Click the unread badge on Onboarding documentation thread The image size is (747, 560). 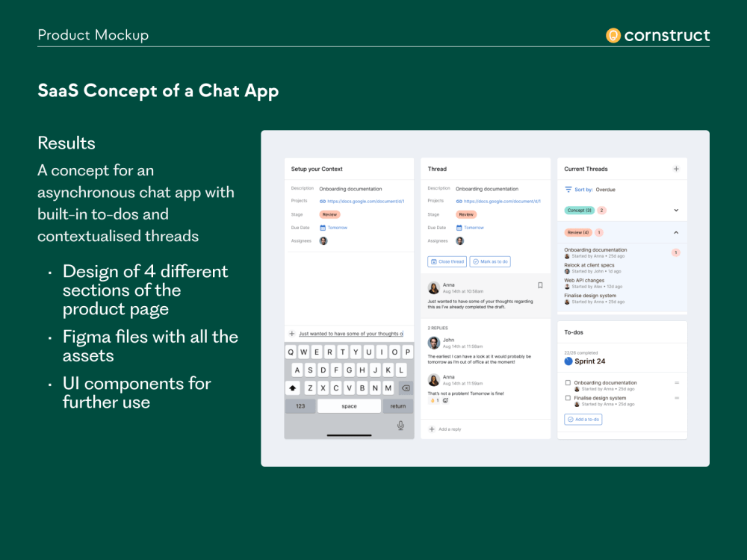pos(675,252)
